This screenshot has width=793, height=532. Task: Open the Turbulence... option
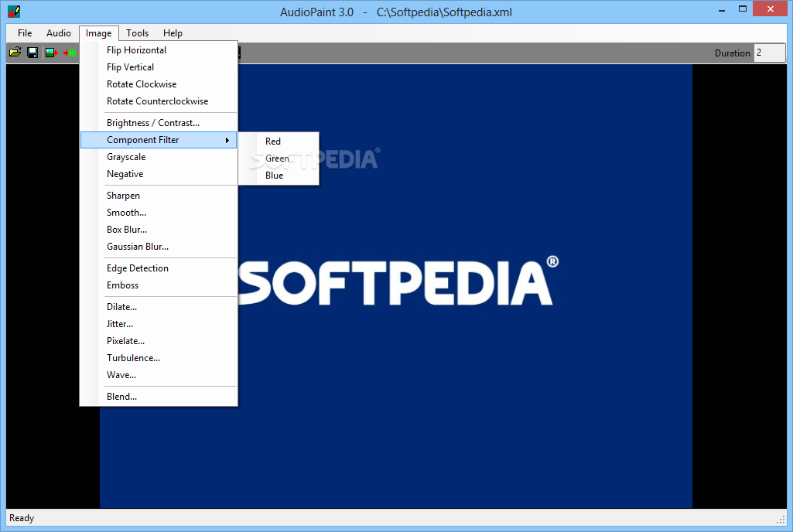159,358
